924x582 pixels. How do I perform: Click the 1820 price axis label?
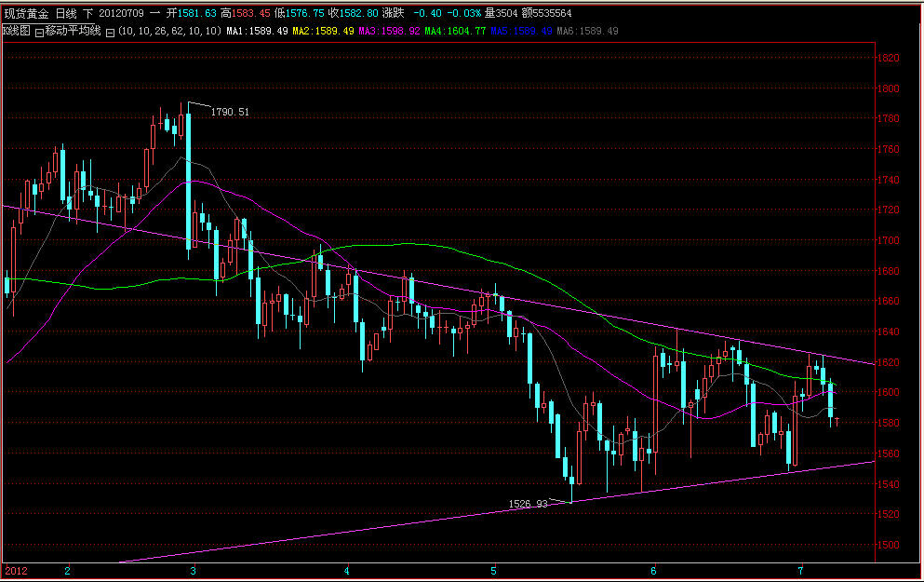coord(889,58)
